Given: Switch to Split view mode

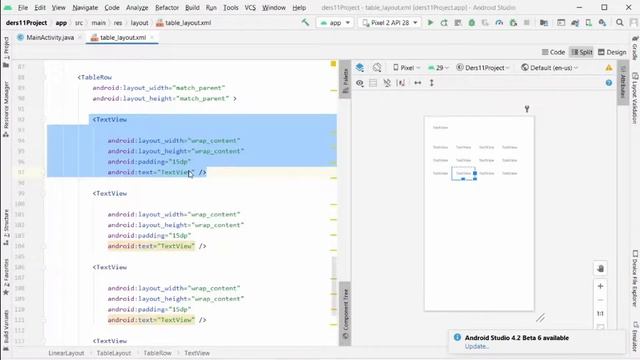Looking at the screenshot, I should (x=582, y=52).
